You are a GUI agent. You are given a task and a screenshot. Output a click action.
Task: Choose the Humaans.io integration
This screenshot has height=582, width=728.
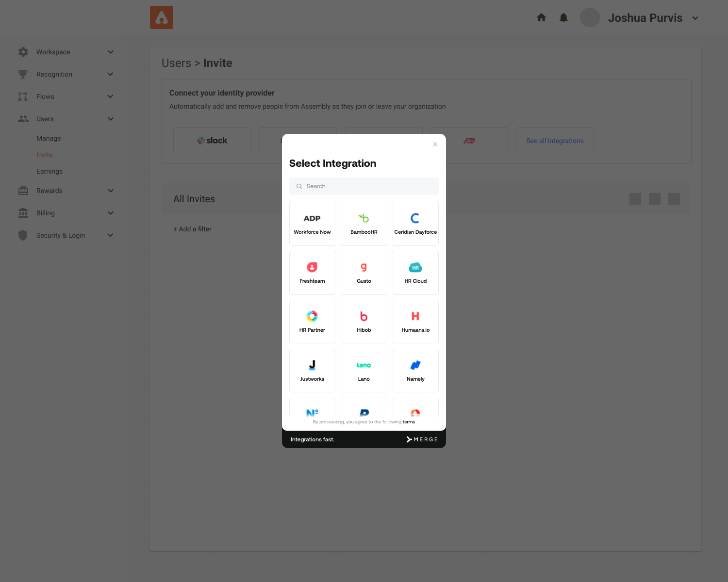pyautogui.click(x=415, y=322)
